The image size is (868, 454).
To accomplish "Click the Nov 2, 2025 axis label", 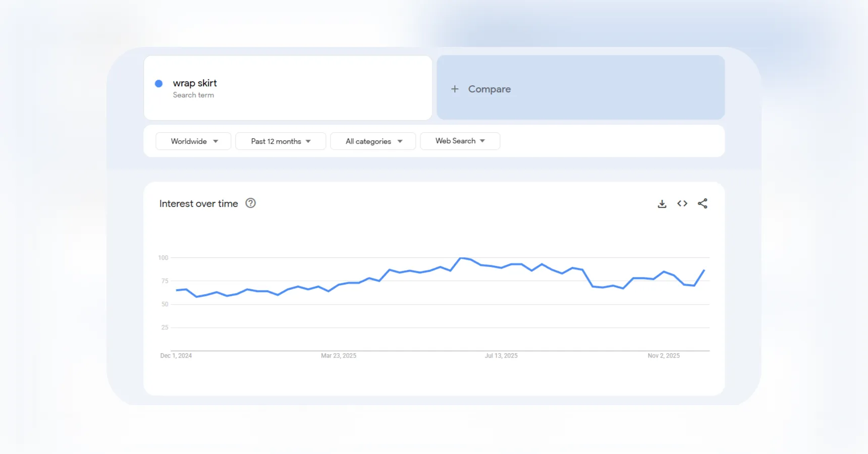I will pos(663,355).
